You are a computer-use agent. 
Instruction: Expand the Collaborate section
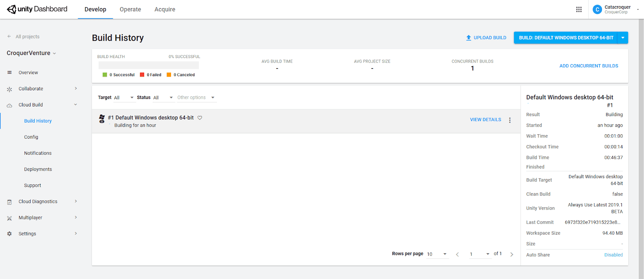tap(76, 88)
